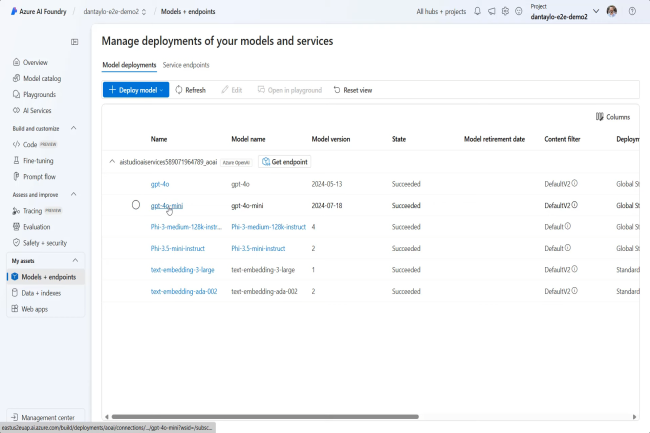Expand the Project selector dropdown
Image resolution: width=650 pixels, height=433 pixels.
point(596,11)
